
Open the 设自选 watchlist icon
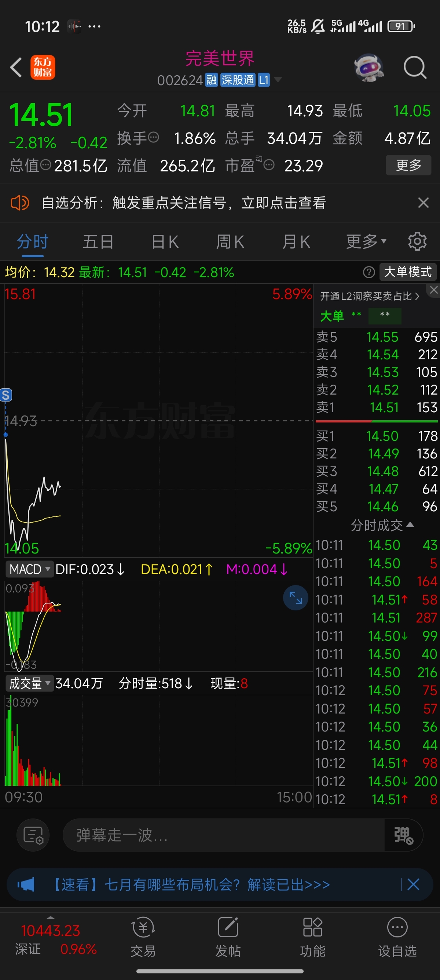tap(397, 937)
